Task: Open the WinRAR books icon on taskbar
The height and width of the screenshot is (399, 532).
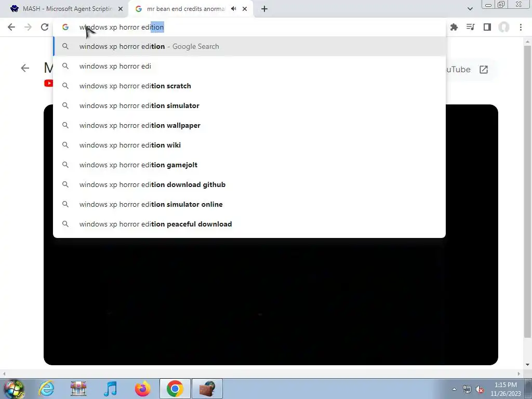Action: 78,389
